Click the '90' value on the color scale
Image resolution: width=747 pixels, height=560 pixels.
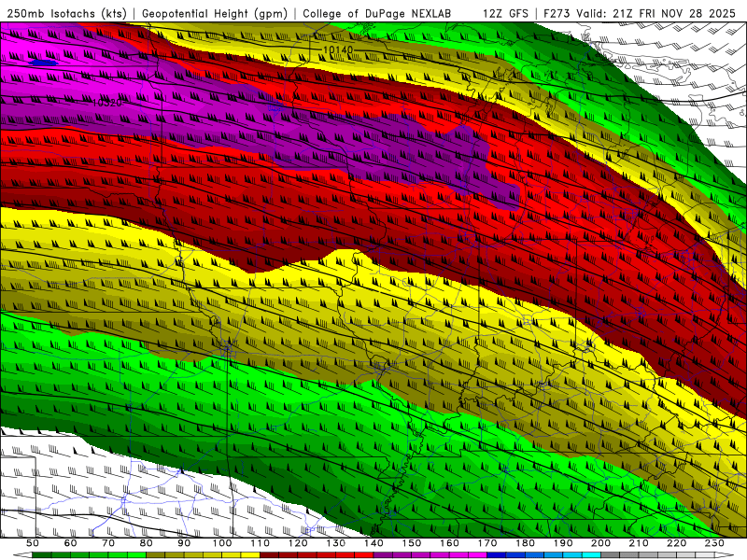click(x=184, y=543)
